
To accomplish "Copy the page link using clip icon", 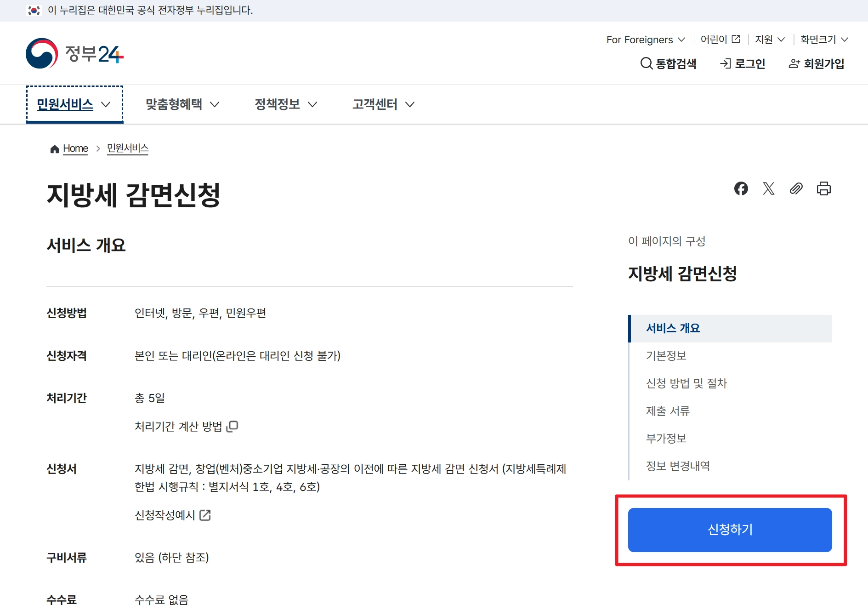I will tap(796, 188).
